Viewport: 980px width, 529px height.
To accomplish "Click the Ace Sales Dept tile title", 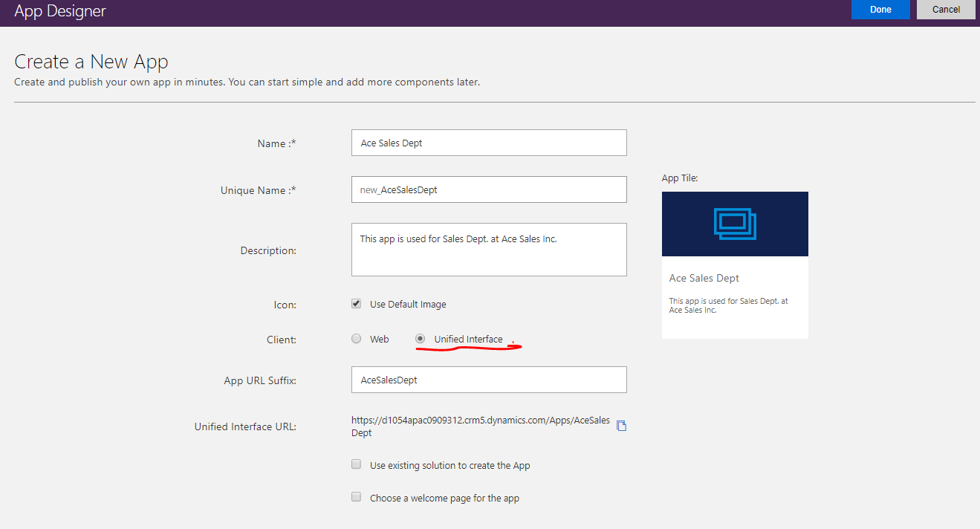I will 704,278.
